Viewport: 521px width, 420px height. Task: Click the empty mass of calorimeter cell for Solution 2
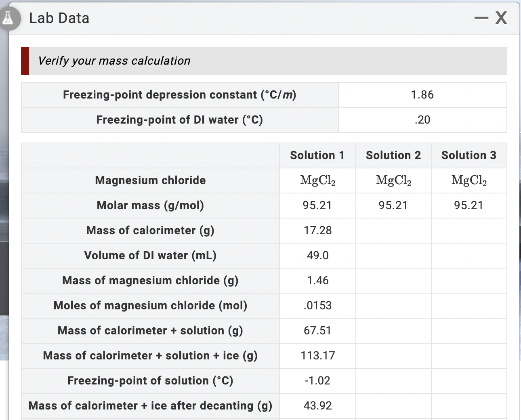(393, 231)
